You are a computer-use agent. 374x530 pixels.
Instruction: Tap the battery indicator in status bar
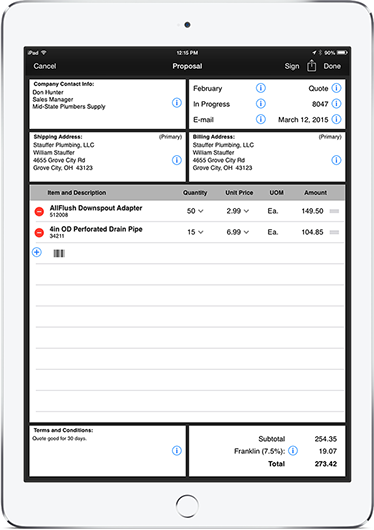coord(342,53)
